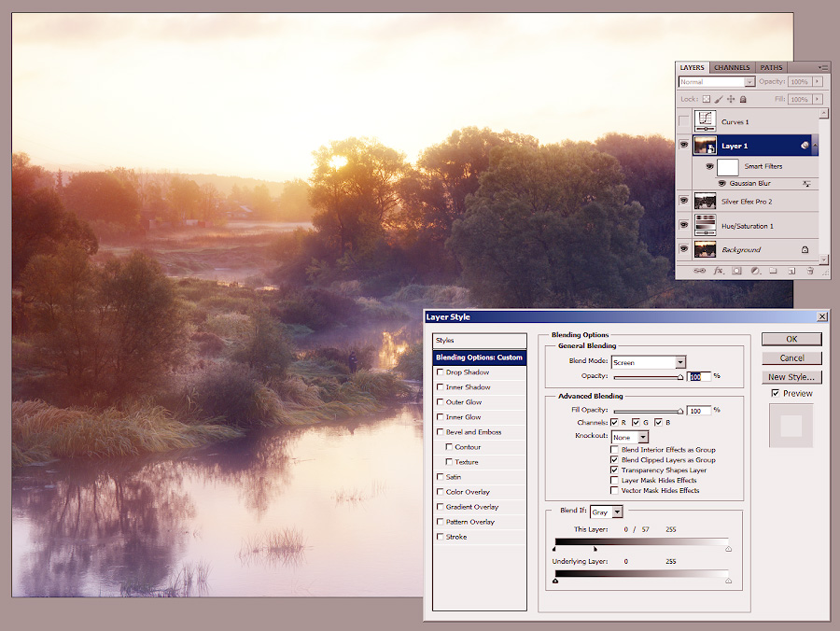The height and width of the screenshot is (631, 840).
Task: Show the Curves 1 layer visibility
Action: 684,121
